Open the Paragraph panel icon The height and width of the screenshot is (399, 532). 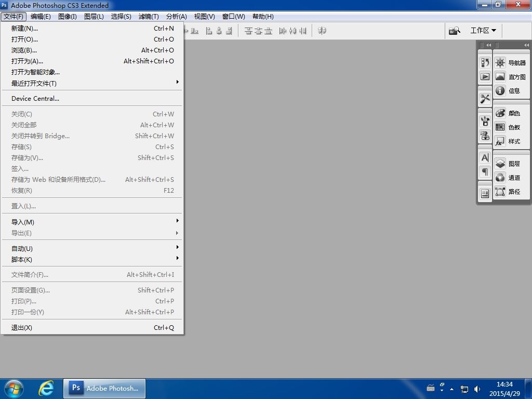click(x=485, y=171)
